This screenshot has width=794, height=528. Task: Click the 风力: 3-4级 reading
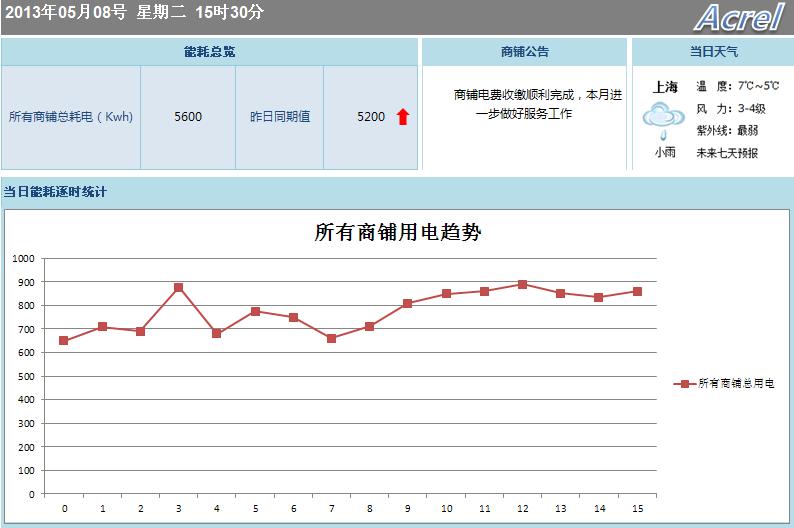coord(731,108)
